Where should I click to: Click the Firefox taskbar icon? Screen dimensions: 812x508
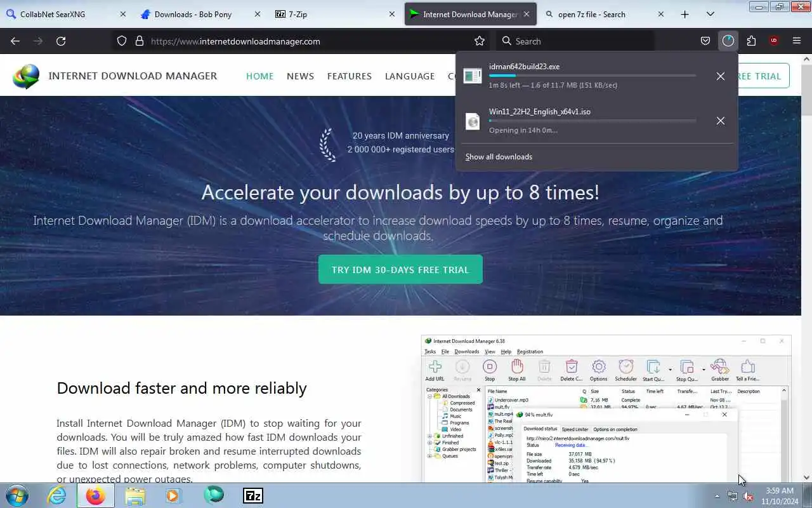[x=96, y=495]
